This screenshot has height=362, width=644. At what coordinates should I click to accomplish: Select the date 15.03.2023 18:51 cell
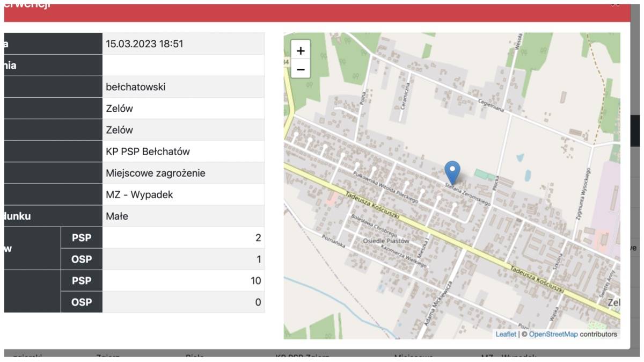[183, 44]
